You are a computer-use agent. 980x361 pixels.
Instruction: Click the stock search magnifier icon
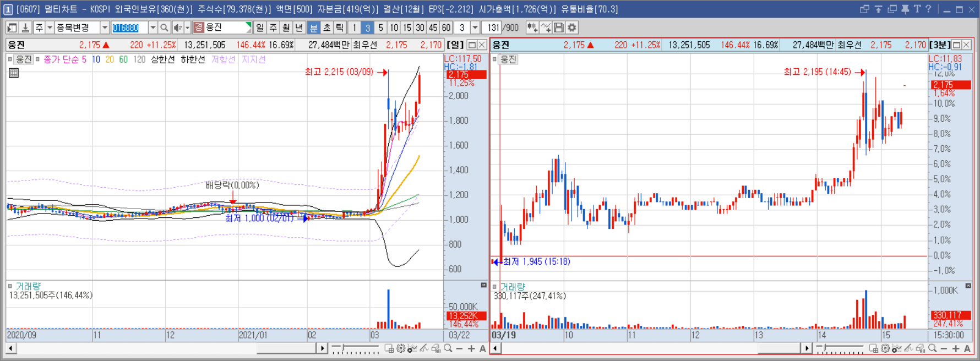point(164,28)
